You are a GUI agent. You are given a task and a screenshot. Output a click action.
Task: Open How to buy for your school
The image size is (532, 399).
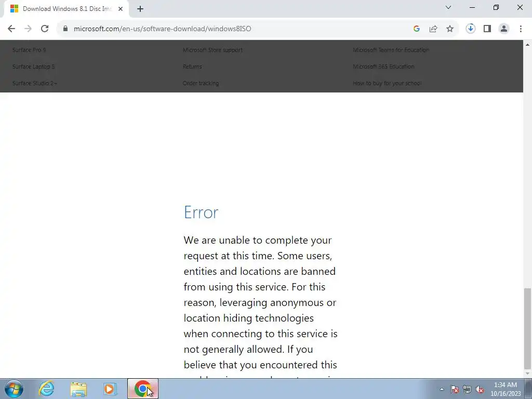(x=387, y=83)
